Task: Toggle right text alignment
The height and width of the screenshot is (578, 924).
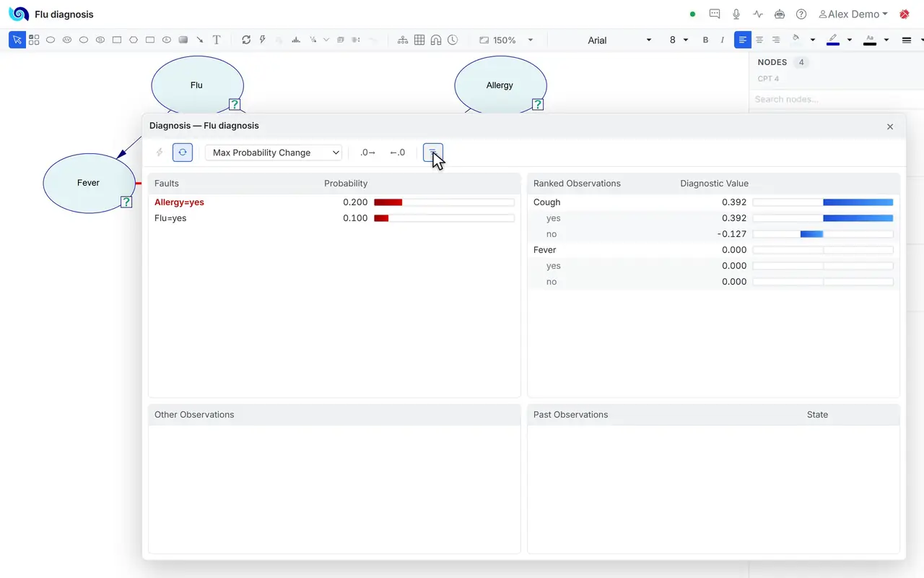Action: [776, 40]
